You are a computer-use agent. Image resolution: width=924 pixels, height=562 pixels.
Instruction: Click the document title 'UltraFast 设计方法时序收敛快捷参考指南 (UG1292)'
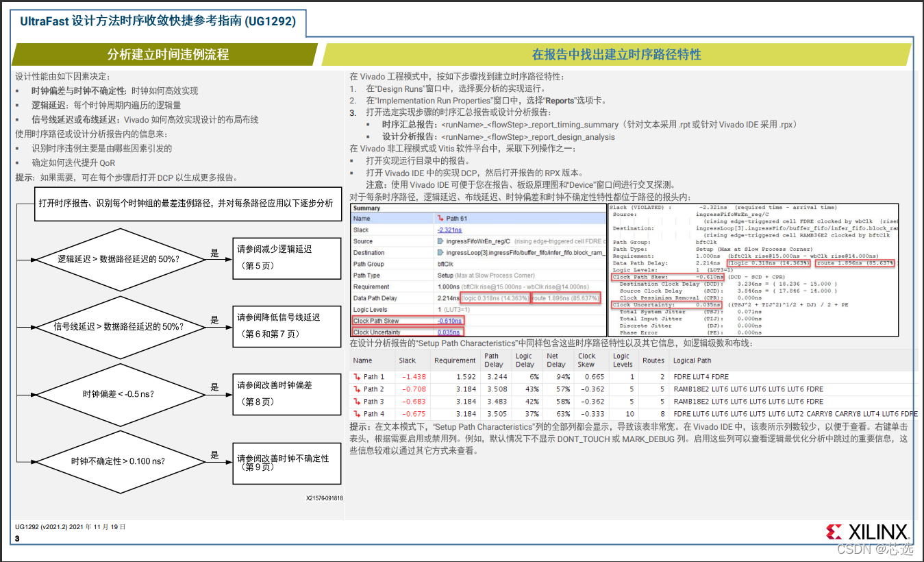[x=158, y=21]
